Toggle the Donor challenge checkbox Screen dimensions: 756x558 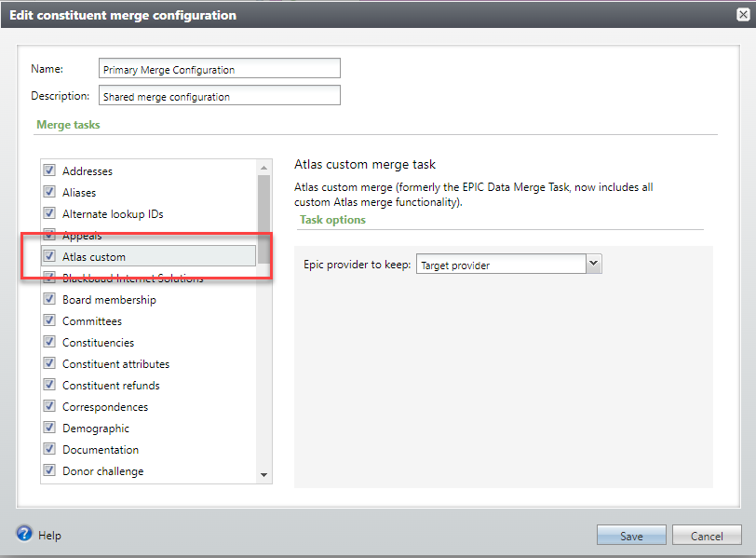(x=49, y=471)
